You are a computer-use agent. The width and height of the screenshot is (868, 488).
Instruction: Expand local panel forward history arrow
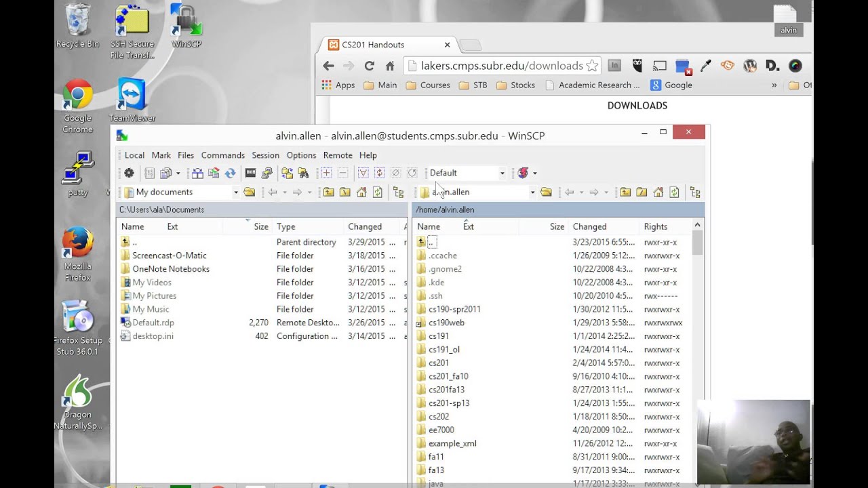pyautogui.click(x=309, y=192)
